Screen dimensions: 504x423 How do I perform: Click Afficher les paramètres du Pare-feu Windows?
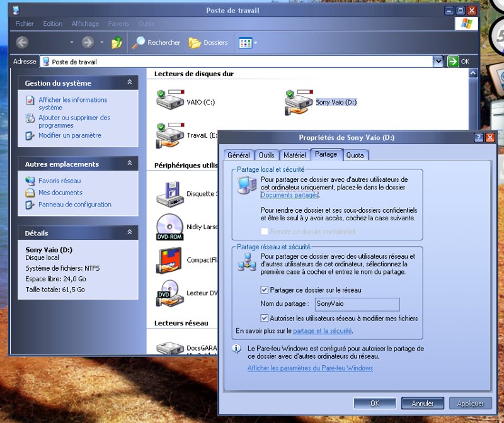pyautogui.click(x=310, y=368)
